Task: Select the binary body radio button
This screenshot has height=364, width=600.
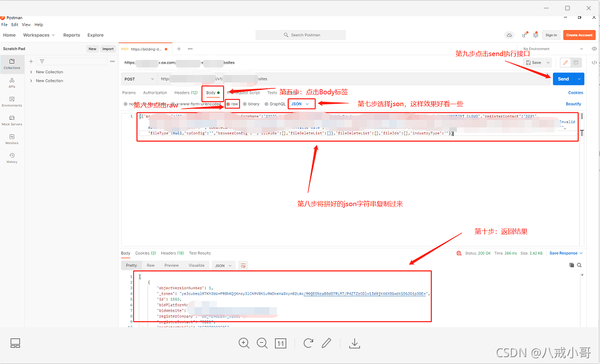Action: click(245, 104)
